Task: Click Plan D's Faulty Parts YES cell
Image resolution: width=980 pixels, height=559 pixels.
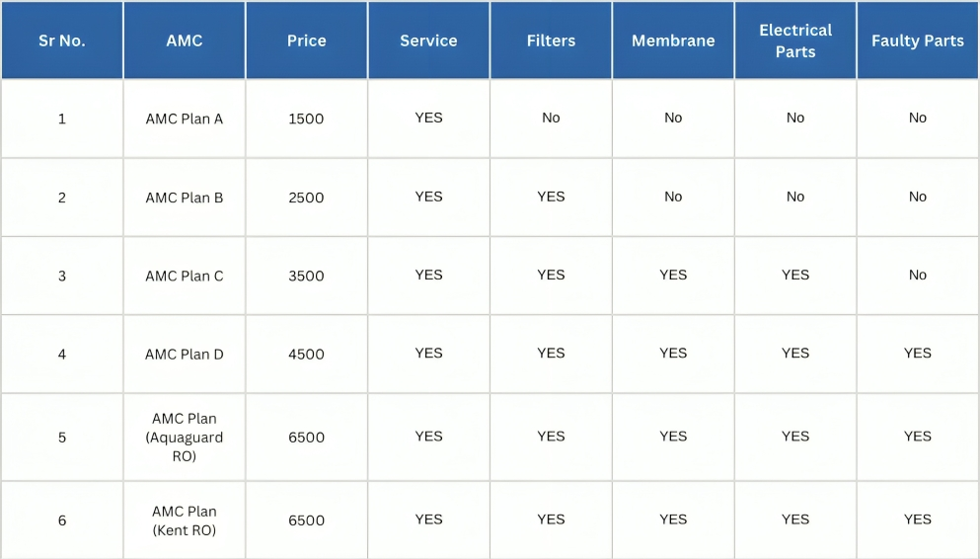Action: pos(918,353)
